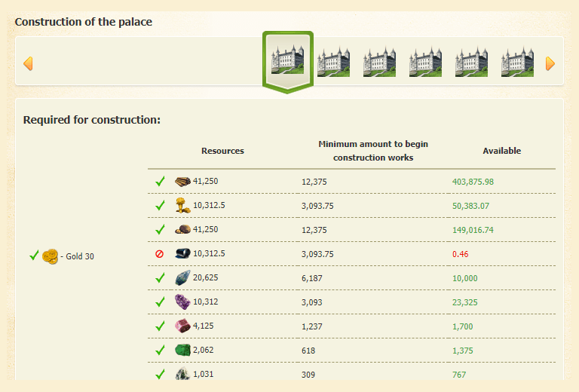Click the yellow sulfur resource icon
The width and height of the screenshot is (579, 392).
(182, 205)
